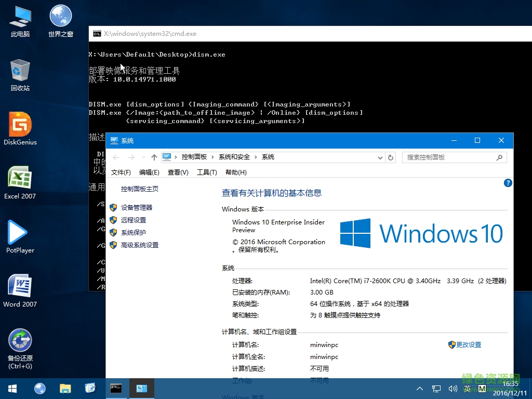This screenshot has width=532, height=399.
Task: Switch to the cmd.exe window on taskbar
Action: pyautogui.click(x=115, y=388)
